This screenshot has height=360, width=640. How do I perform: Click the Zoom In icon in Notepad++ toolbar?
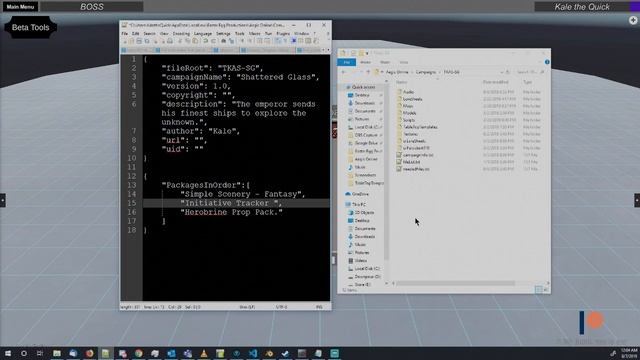[x=242, y=41]
